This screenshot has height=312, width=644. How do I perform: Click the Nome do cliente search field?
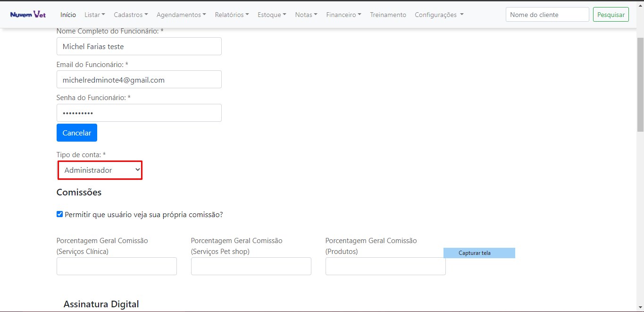(547, 15)
